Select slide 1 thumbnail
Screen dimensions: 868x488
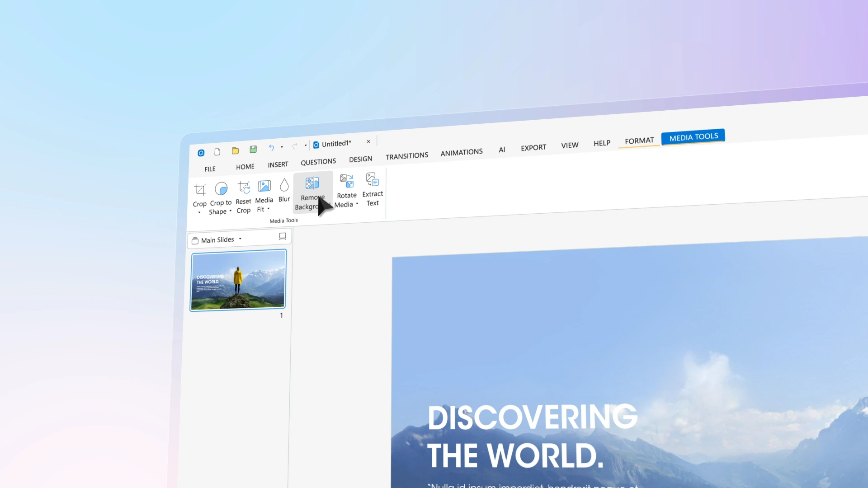tap(238, 280)
